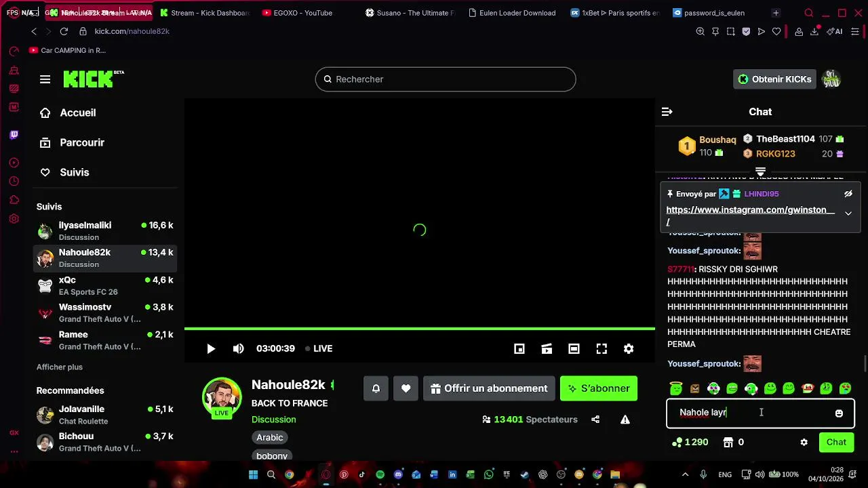Collapse the chat panel with the arrow icon

(x=667, y=112)
